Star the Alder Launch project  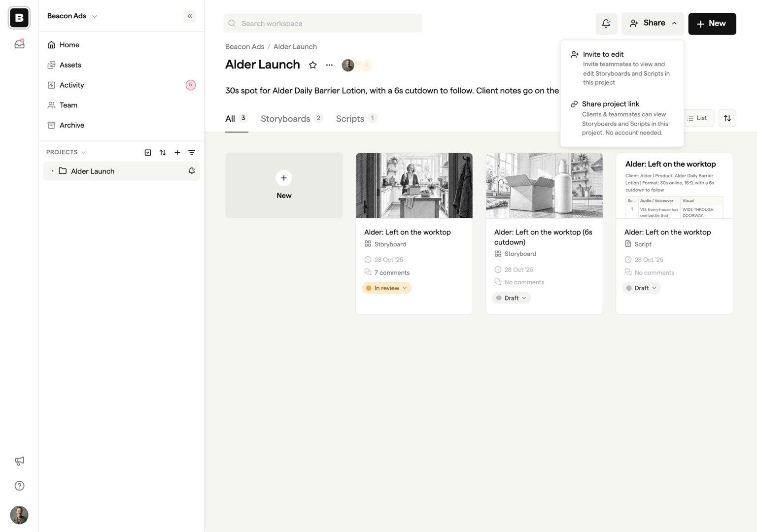(x=312, y=65)
